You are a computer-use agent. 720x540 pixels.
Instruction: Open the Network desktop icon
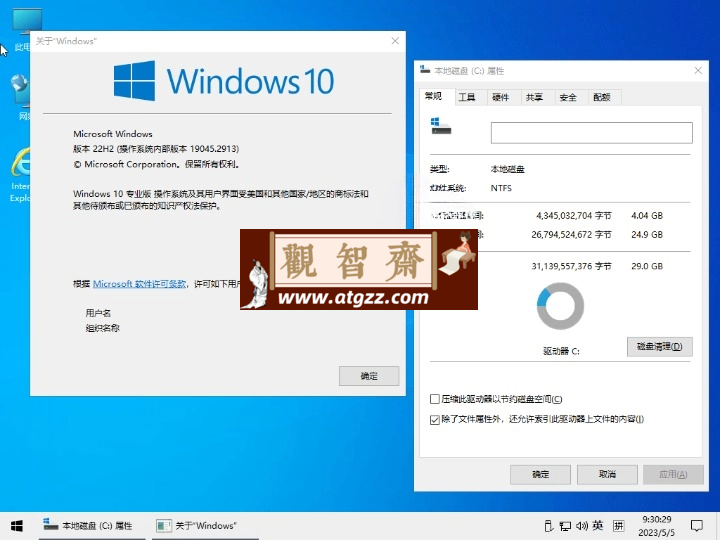pyautogui.click(x=21, y=96)
